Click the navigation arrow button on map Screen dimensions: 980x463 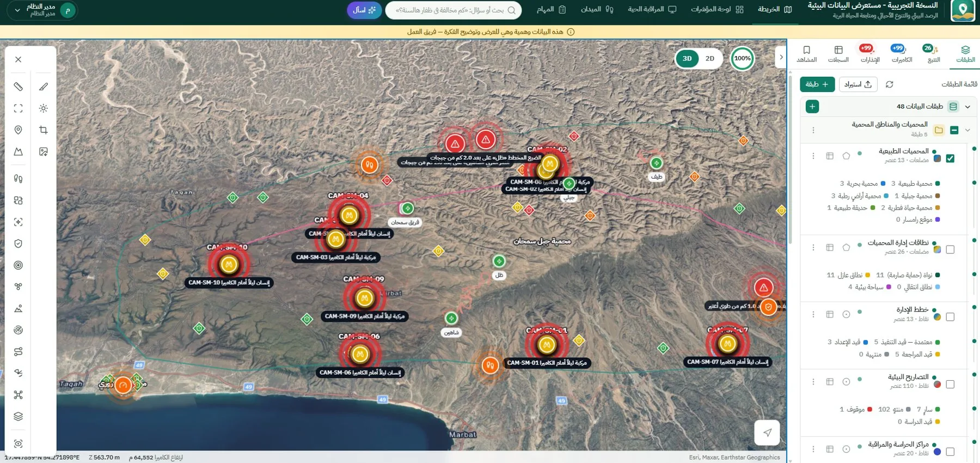pos(767,432)
